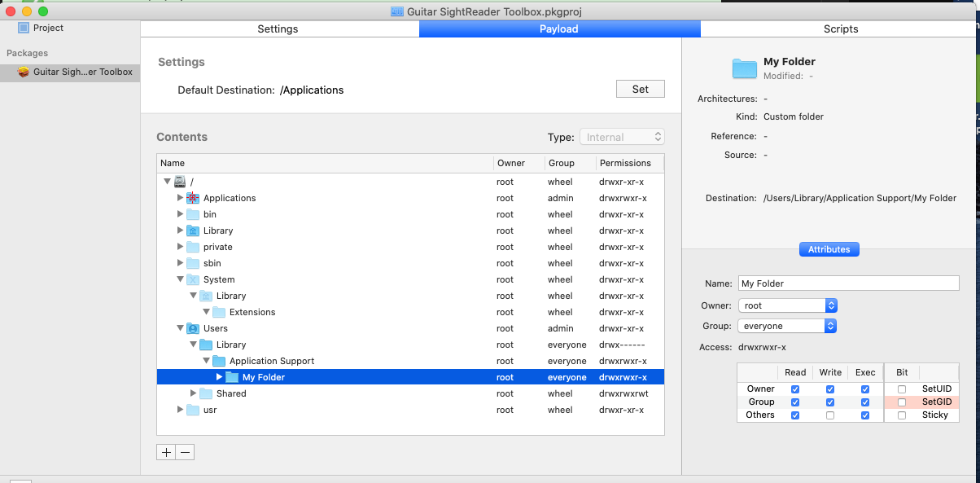Toggle Group Write permission checkbox
980x483 pixels.
coord(830,402)
